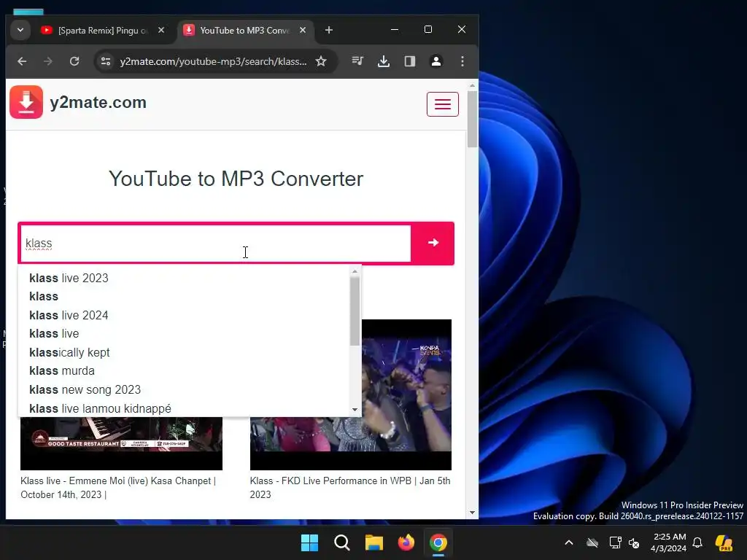The width and height of the screenshot is (747, 560).
Task: Open Chrome three-dot menu
Action: pos(462,61)
